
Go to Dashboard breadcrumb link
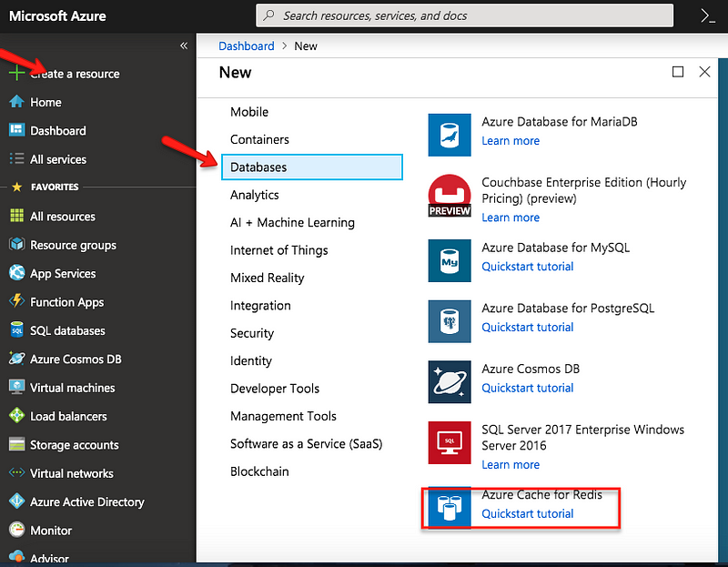[x=247, y=46]
